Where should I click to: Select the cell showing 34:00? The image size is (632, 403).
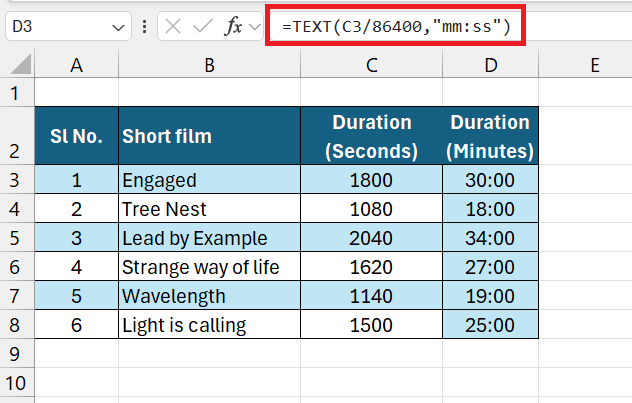[x=491, y=238]
